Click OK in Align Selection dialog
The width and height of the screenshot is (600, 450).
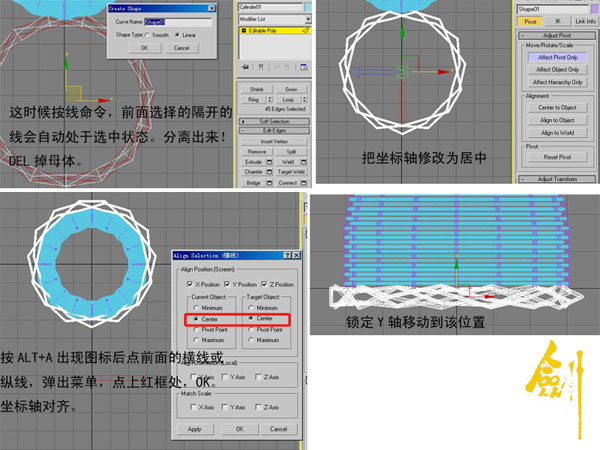click(x=240, y=429)
